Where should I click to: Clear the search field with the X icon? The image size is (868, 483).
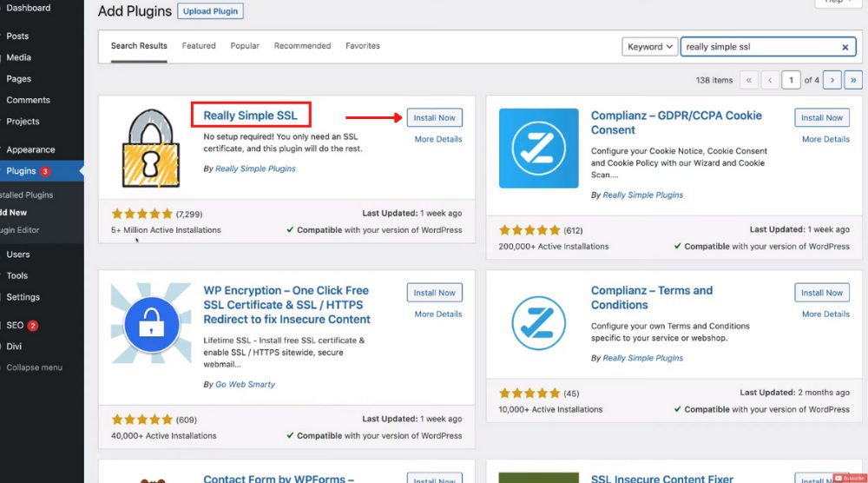coord(845,47)
